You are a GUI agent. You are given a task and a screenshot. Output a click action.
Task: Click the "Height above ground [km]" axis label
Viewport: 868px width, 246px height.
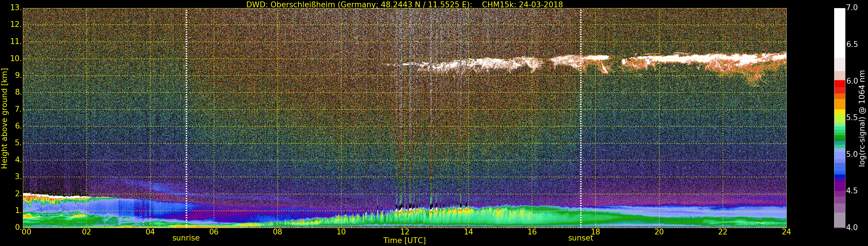coord(4,118)
